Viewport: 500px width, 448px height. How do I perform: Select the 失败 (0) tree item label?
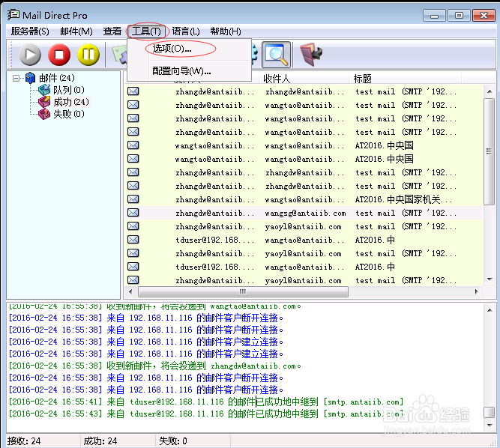(x=68, y=114)
